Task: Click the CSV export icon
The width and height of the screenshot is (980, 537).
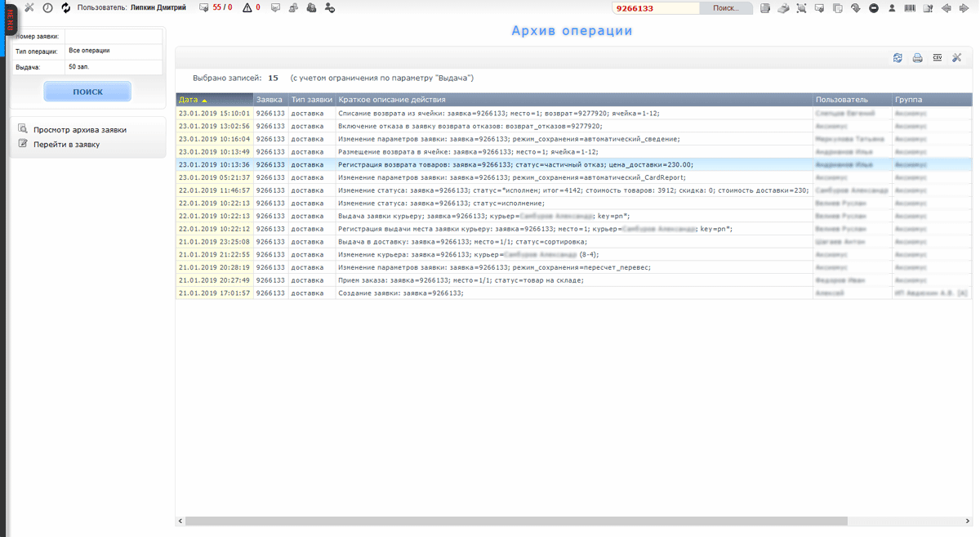Action: (x=937, y=58)
